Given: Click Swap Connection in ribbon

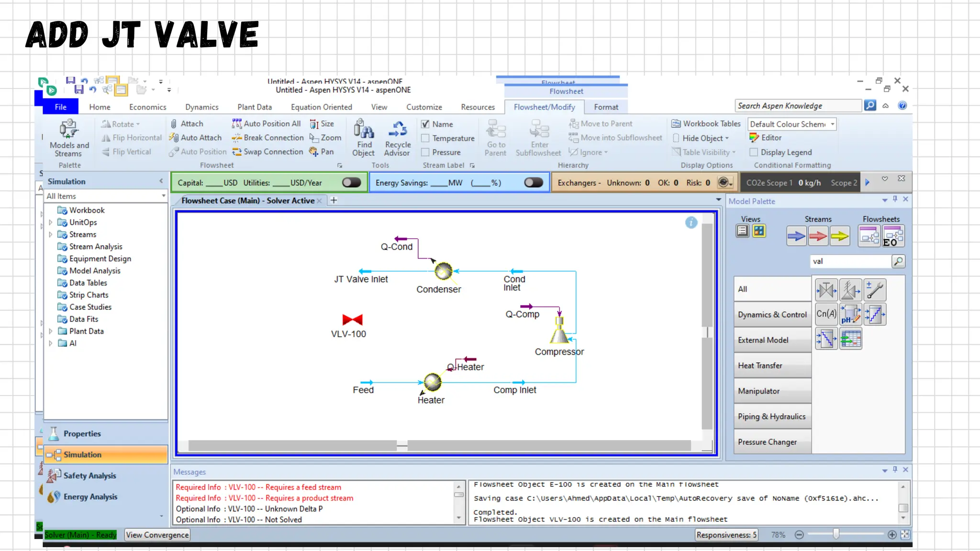Looking at the screenshot, I should pos(267,152).
